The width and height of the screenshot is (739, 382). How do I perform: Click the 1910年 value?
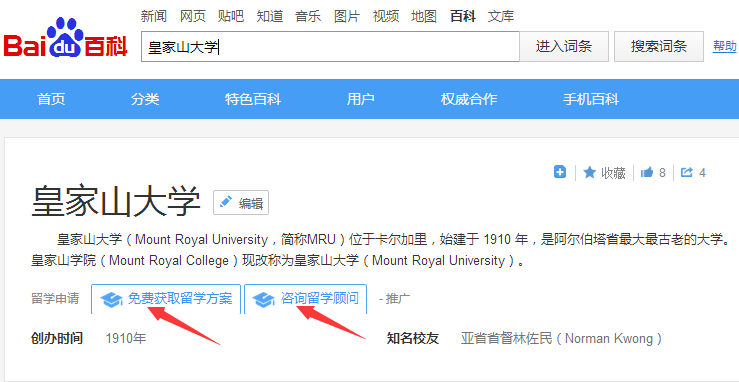[x=126, y=338]
